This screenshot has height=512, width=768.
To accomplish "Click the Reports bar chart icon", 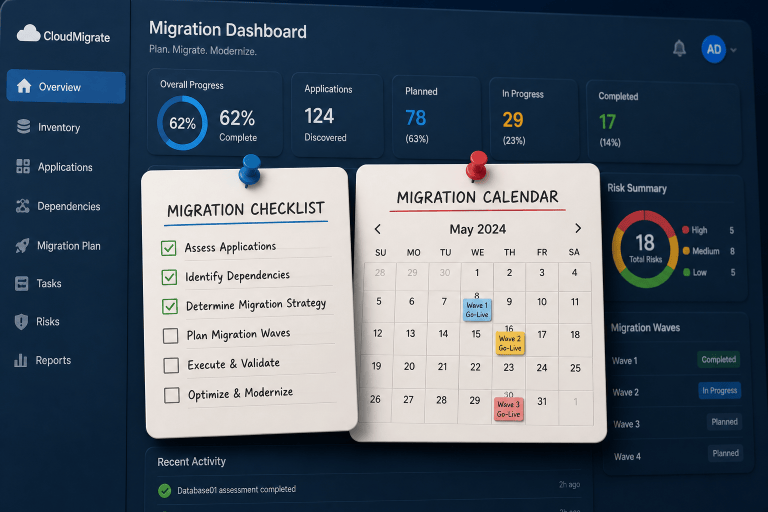I will pos(21,360).
